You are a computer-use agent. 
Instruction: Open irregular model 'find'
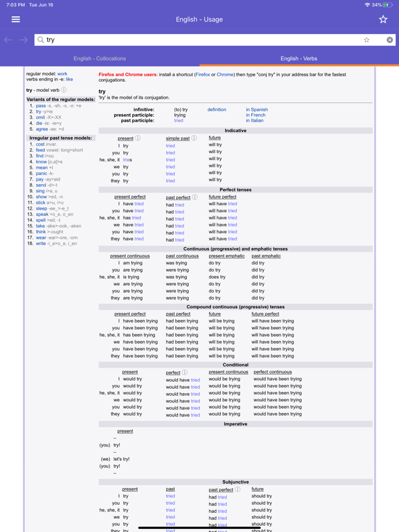[x=40, y=156]
